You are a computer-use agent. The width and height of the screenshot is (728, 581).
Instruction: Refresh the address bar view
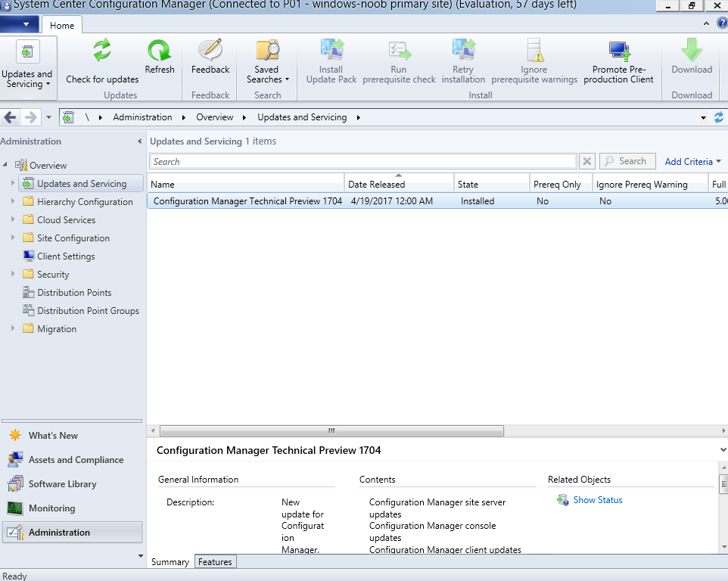click(x=719, y=117)
